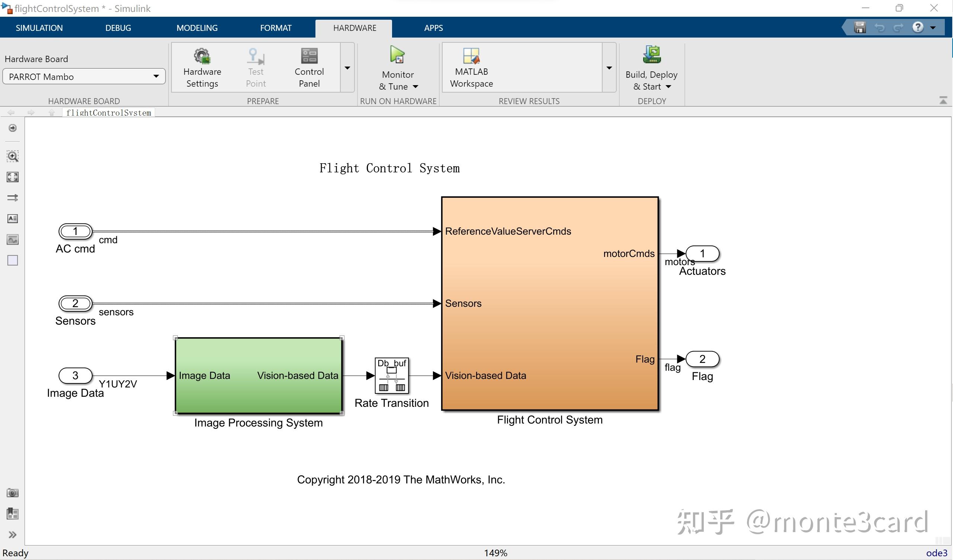953x560 pixels.
Task: Go up to parent level arrow
Action: coord(51,112)
